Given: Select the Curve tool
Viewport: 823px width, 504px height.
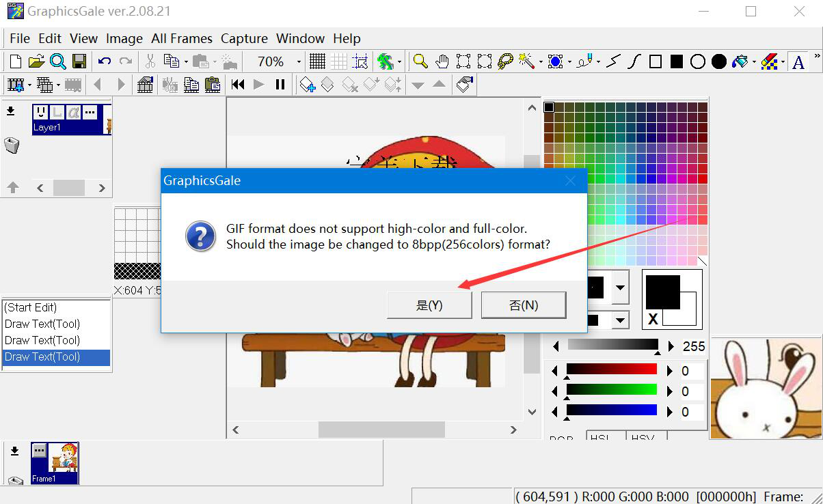Looking at the screenshot, I should coord(634,62).
